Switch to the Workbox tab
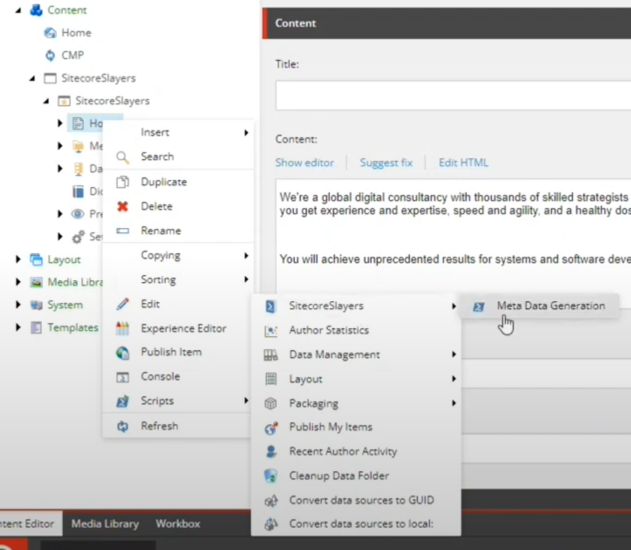The height and width of the screenshot is (550, 631). point(177,524)
